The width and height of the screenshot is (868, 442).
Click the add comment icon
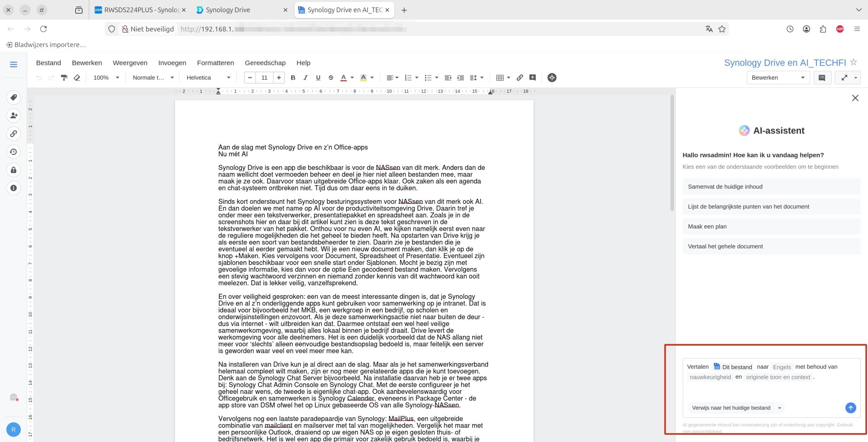tap(533, 78)
